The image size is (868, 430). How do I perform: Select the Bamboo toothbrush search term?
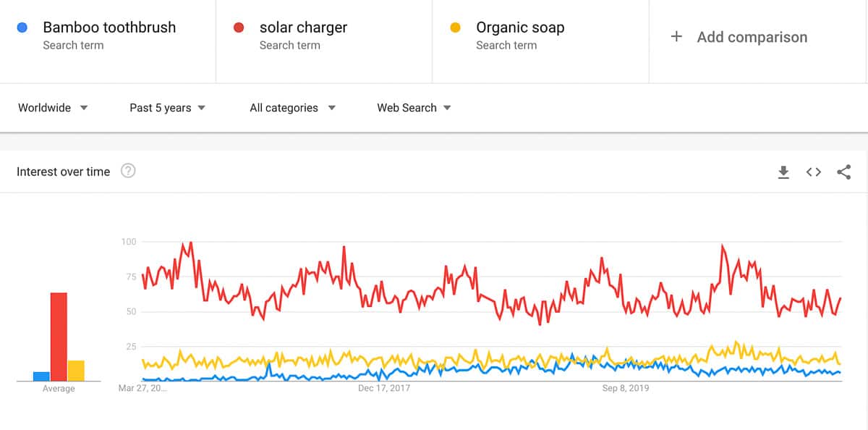click(x=109, y=28)
